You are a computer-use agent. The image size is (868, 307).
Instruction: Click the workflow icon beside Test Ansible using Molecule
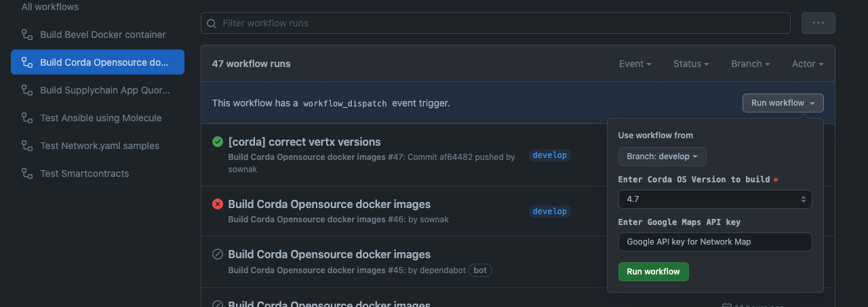(x=27, y=118)
